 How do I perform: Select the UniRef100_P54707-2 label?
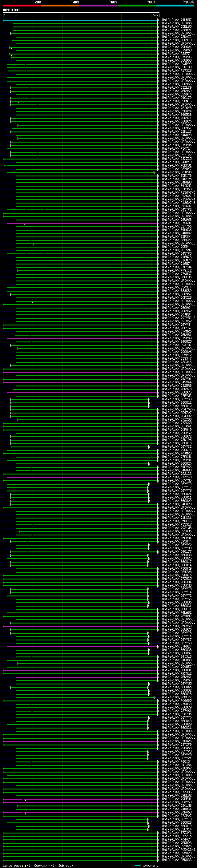179,409
